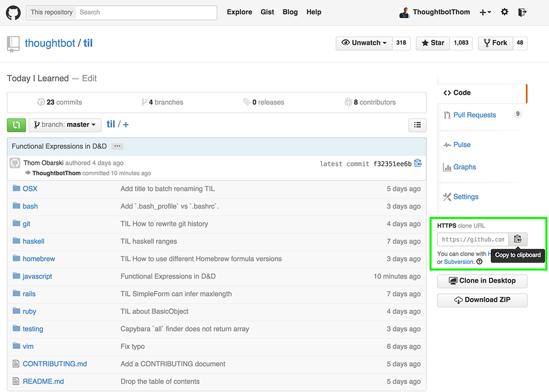Click the GitHub Octocat logo

pyautogui.click(x=13, y=13)
